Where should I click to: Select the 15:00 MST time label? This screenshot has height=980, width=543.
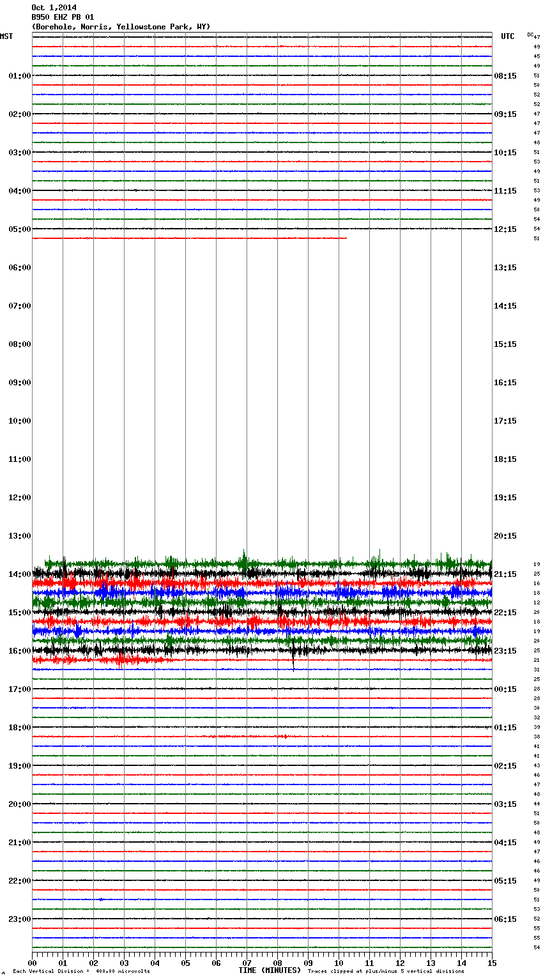pos(20,613)
